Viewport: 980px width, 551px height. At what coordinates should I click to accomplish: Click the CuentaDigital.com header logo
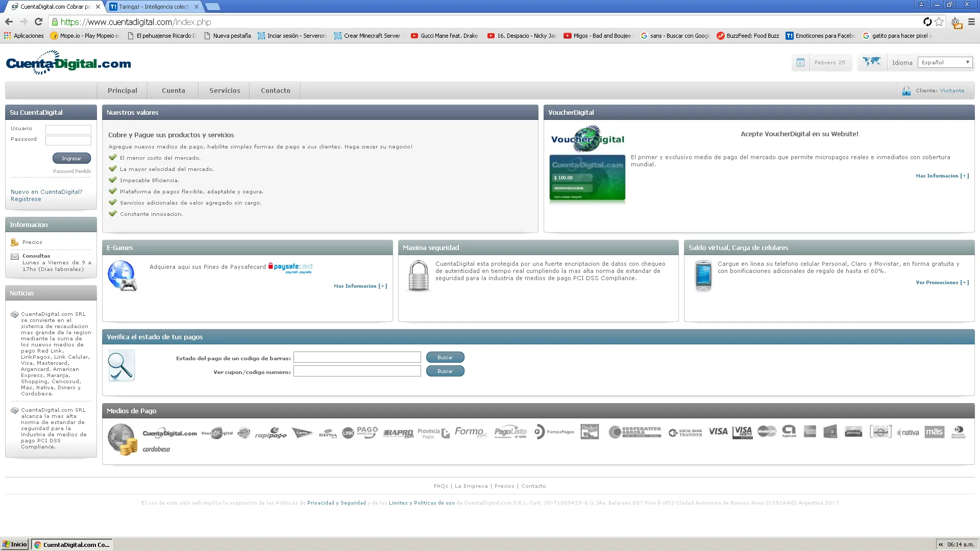click(68, 63)
